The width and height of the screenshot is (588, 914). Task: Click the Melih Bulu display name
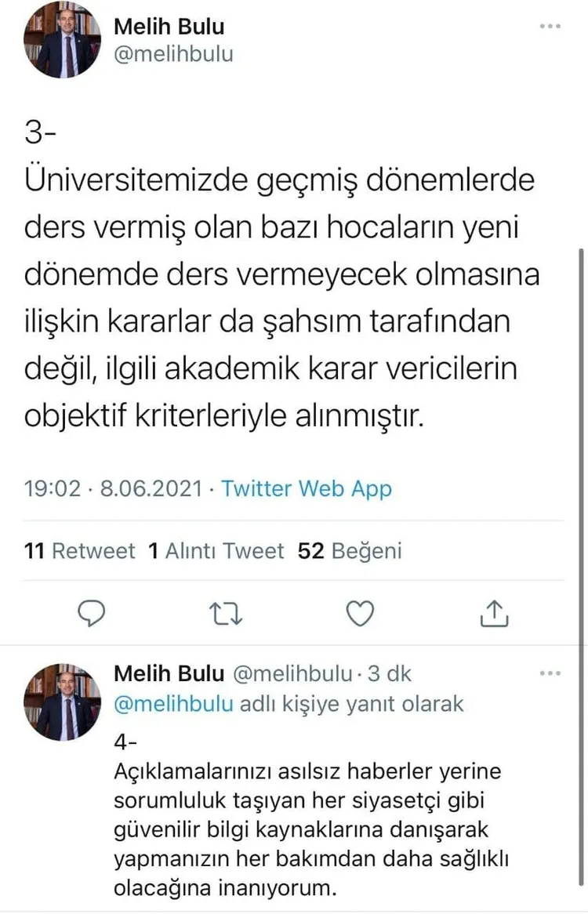click(x=169, y=26)
